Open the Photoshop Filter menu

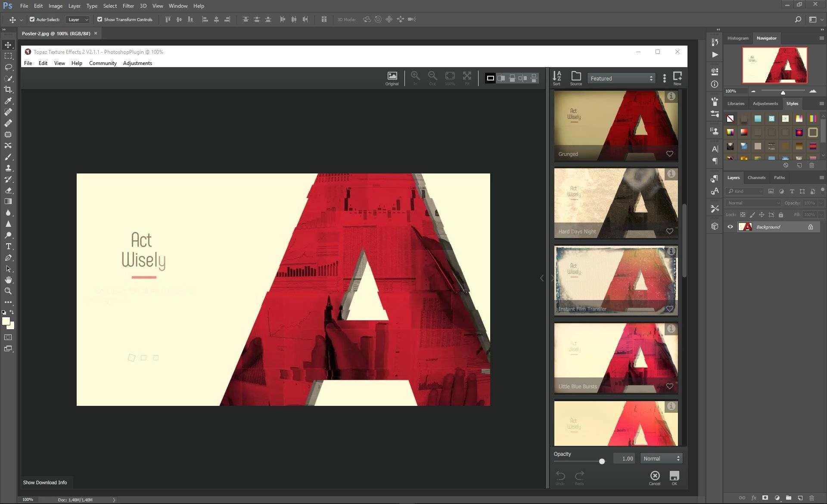point(128,6)
